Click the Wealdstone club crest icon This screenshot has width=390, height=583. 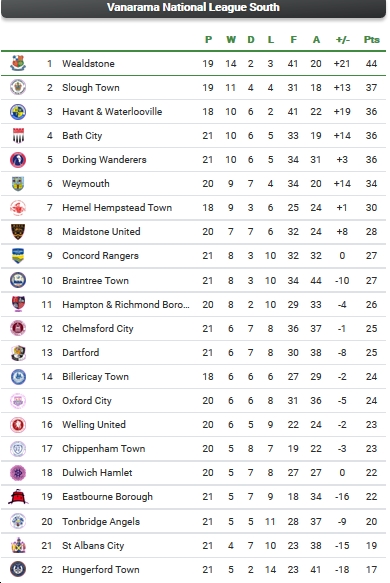pyautogui.click(x=18, y=63)
